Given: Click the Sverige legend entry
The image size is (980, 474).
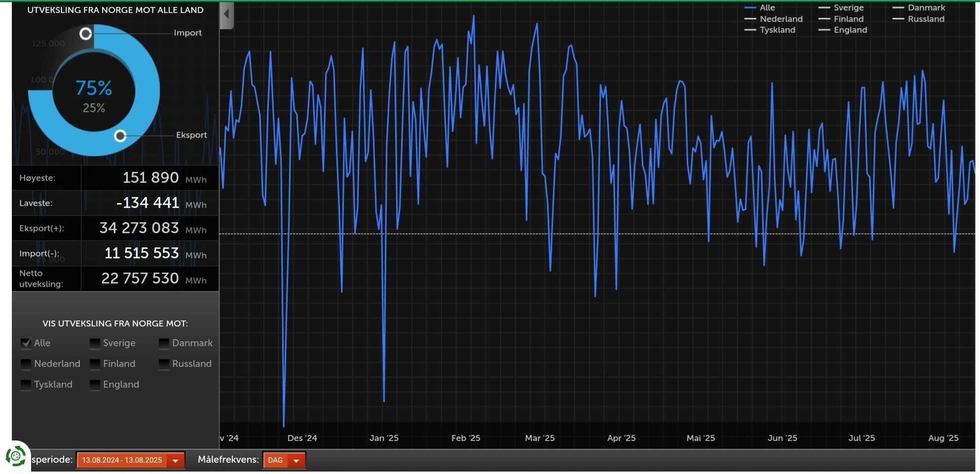Looking at the screenshot, I should click(x=841, y=8).
